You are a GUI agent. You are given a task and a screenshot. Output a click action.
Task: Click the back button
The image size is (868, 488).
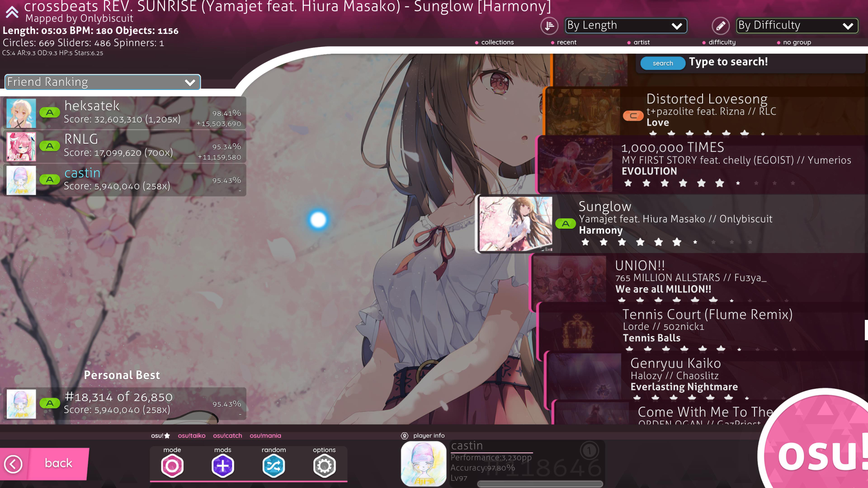(45, 463)
